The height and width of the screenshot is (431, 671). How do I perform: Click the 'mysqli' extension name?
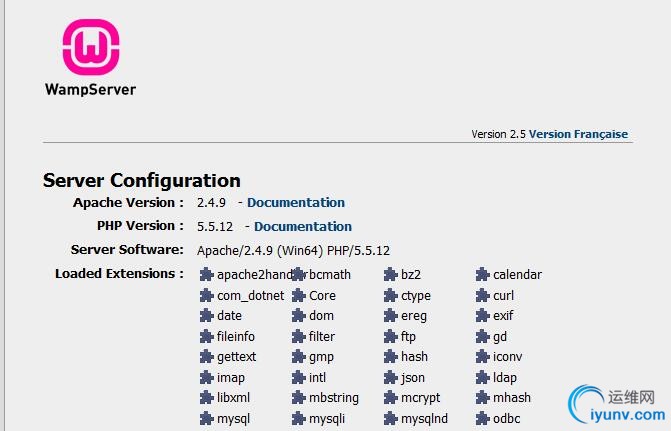point(327,419)
